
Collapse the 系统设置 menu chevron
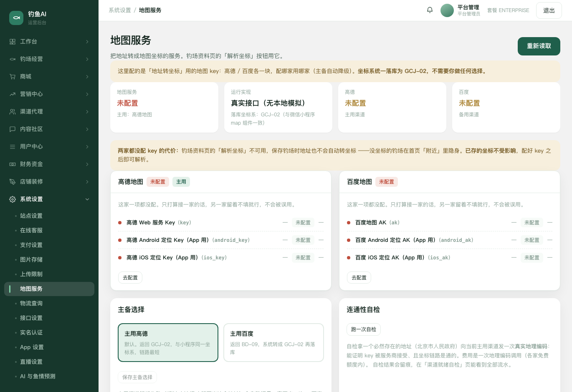tap(87, 199)
